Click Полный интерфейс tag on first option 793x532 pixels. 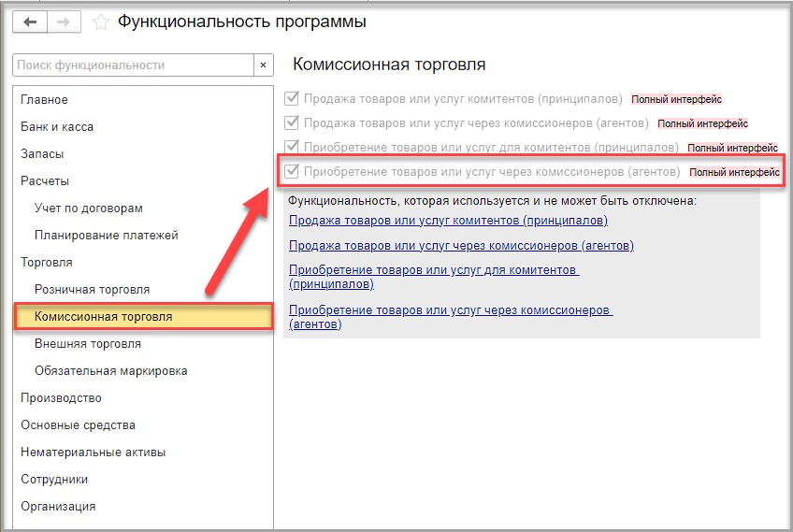(x=676, y=99)
